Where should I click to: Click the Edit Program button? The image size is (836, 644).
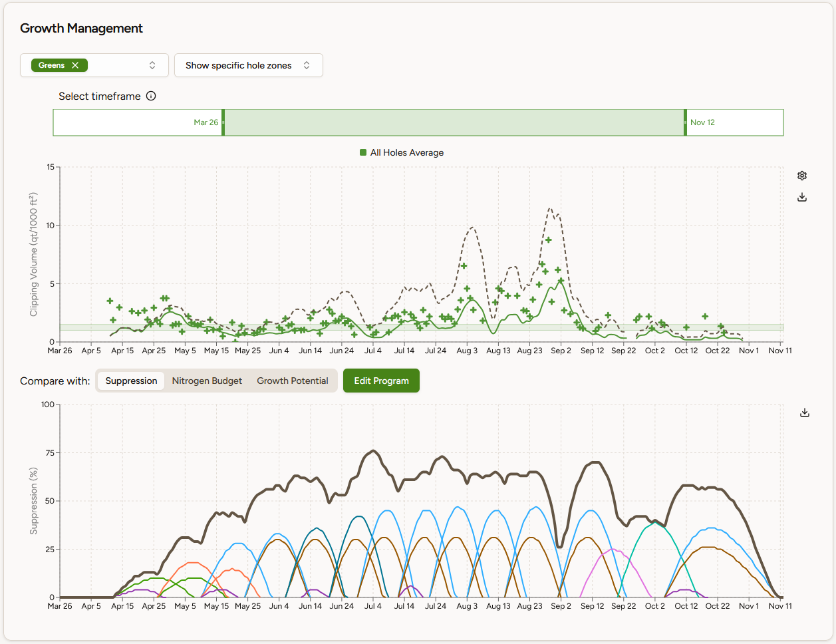click(381, 381)
